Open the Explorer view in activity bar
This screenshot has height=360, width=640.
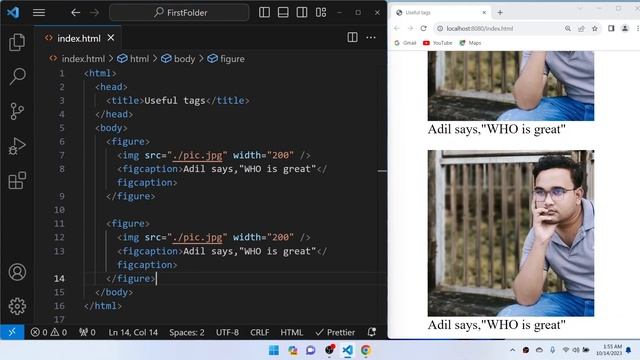(17, 42)
